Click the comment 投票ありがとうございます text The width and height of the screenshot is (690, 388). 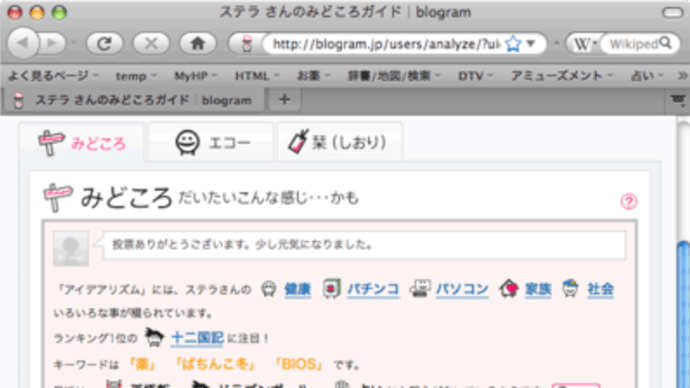(242, 245)
